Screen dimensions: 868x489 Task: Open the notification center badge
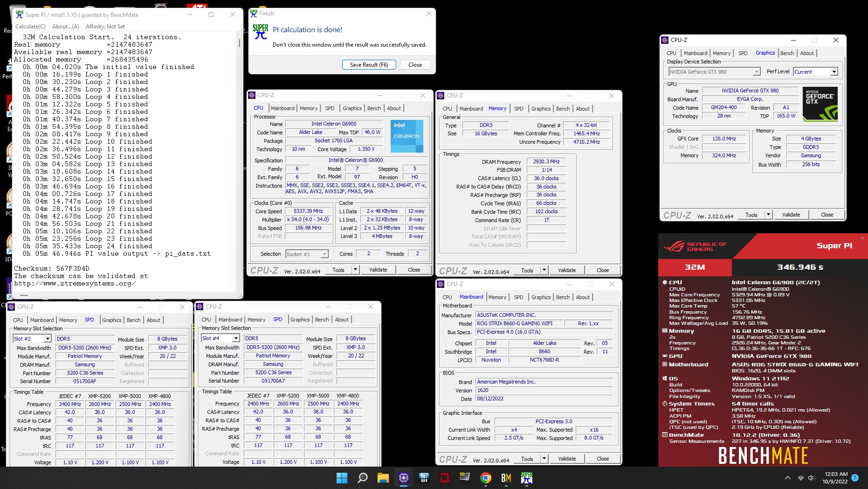pos(855,478)
